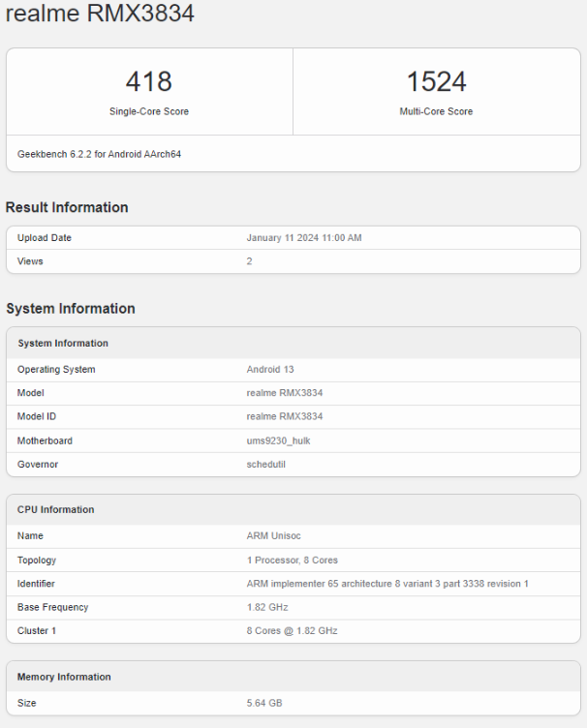Click the Motherboard label

[45, 440]
